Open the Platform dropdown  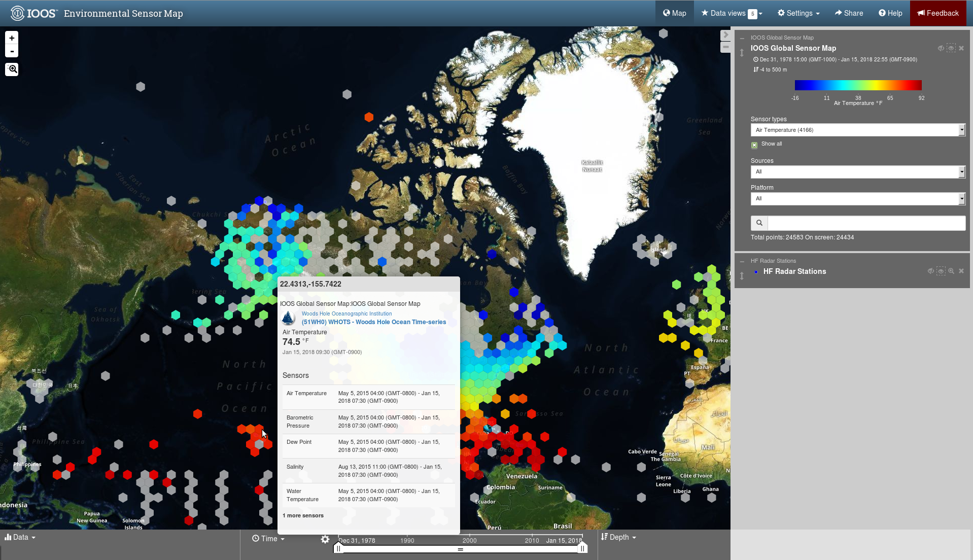tap(858, 199)
